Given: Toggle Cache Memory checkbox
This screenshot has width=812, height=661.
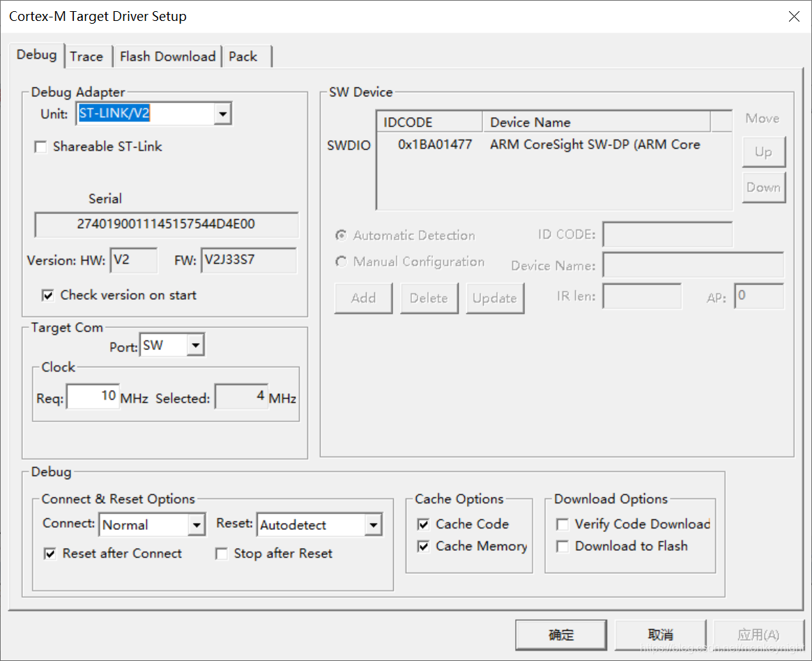Looking at the screenshot, I should 423,547.
